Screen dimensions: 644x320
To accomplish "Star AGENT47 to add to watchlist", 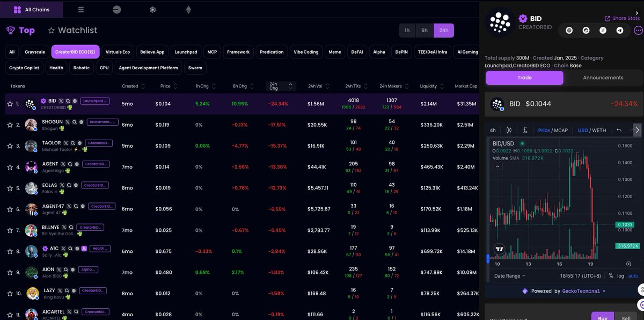I will click(10, 209).
